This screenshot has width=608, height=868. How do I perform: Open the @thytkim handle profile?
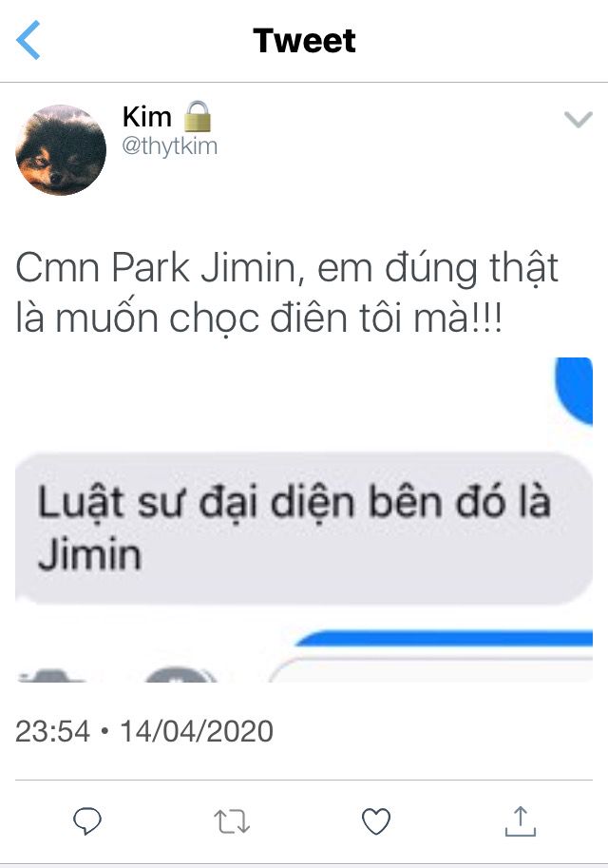click(x=169, y=146)
